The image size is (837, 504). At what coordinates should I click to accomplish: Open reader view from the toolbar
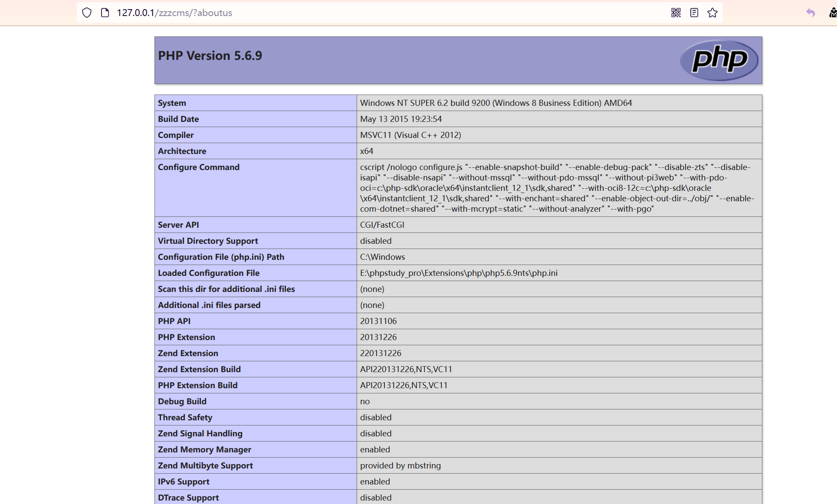[694, 13]
